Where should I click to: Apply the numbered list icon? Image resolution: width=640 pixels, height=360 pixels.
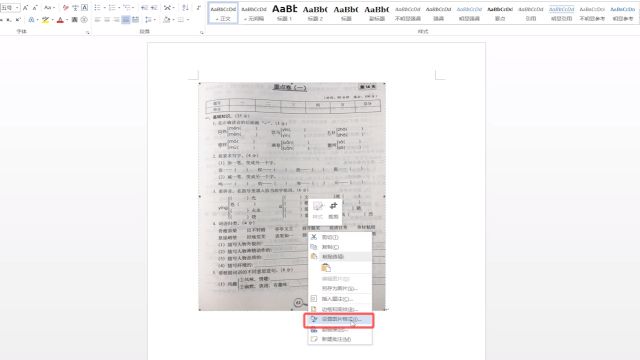click(112, 8)
